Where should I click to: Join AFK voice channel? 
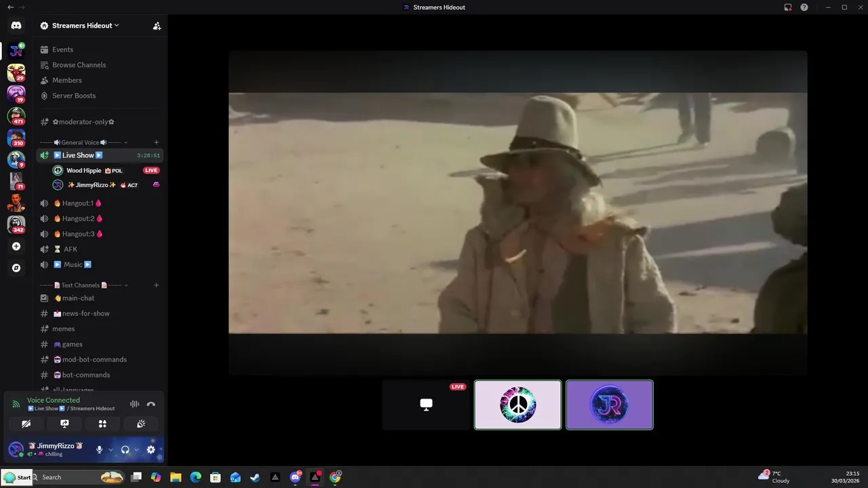coord(100,249)
